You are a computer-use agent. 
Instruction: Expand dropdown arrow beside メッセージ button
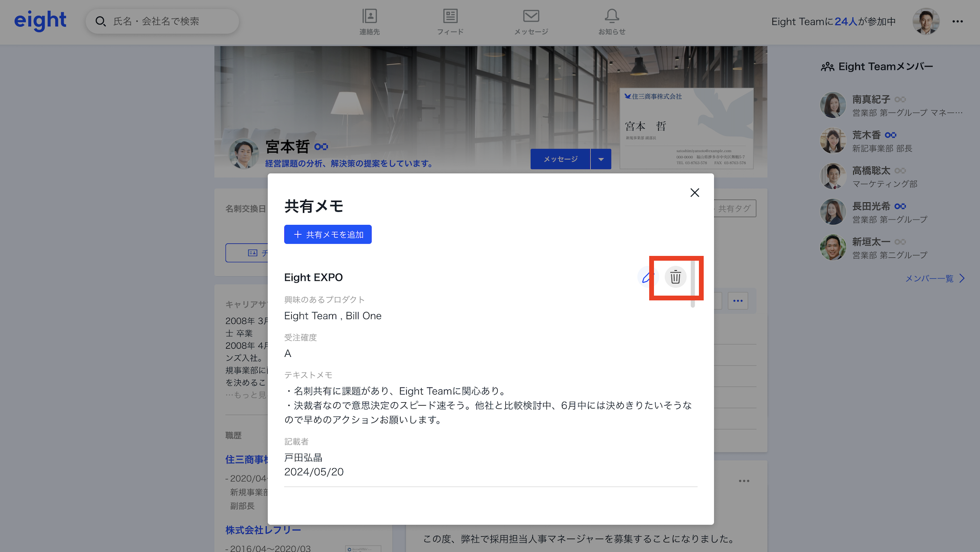[x=601, y=159]
